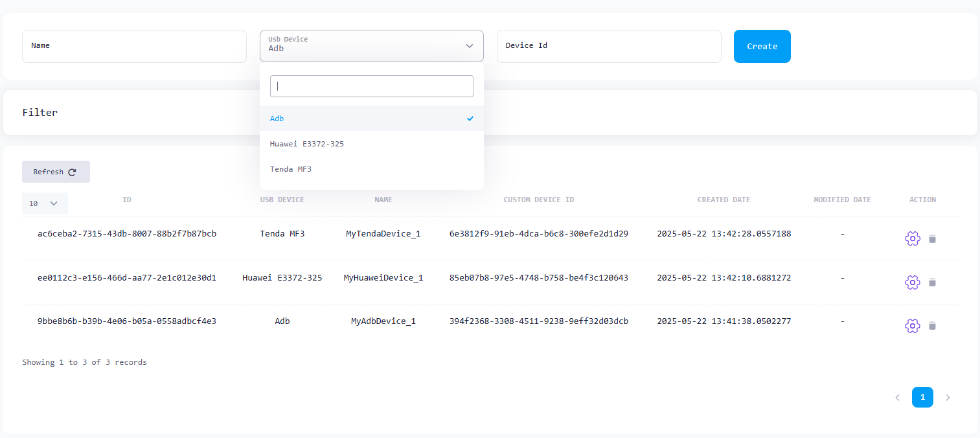The width and height of the screenshot is (980, 438).
Task: Sort by NAME column header
Action: point(383,200)
